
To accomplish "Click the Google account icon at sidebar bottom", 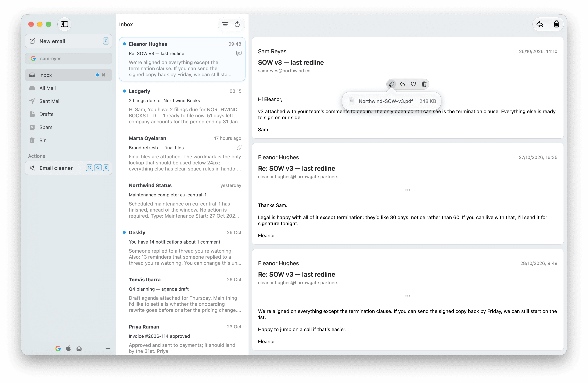I will [58, 348].
